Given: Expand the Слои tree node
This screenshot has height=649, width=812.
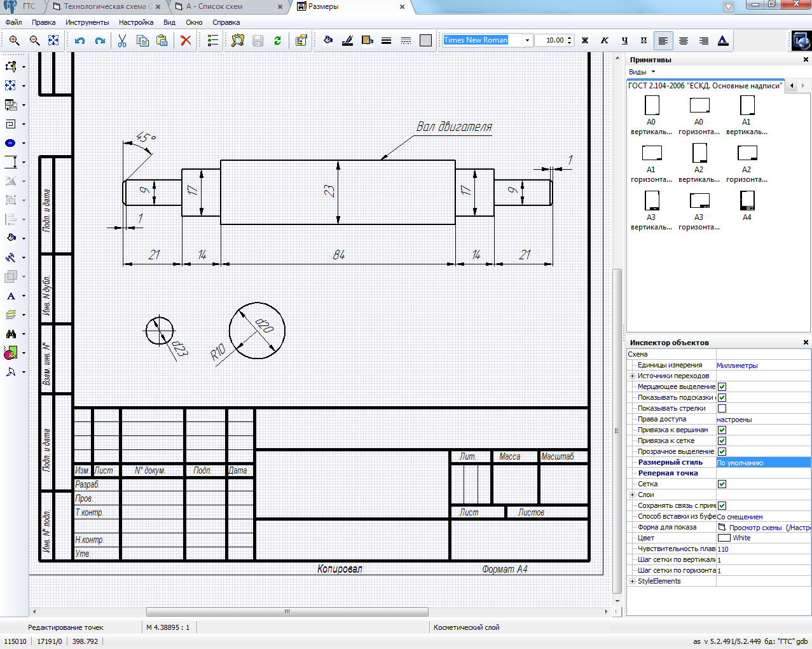Looking at the screenshot, I should pos(632,495).
